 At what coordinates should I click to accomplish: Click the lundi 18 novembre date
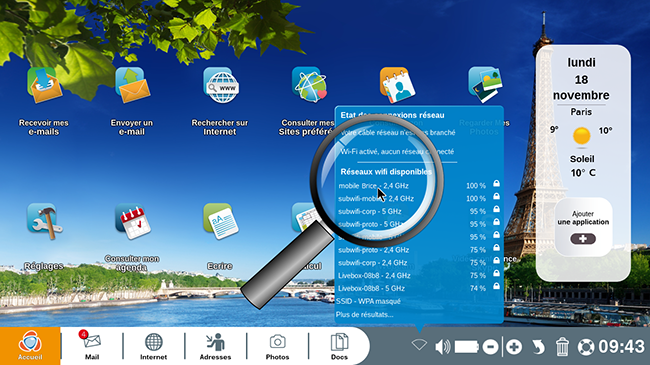581,79
